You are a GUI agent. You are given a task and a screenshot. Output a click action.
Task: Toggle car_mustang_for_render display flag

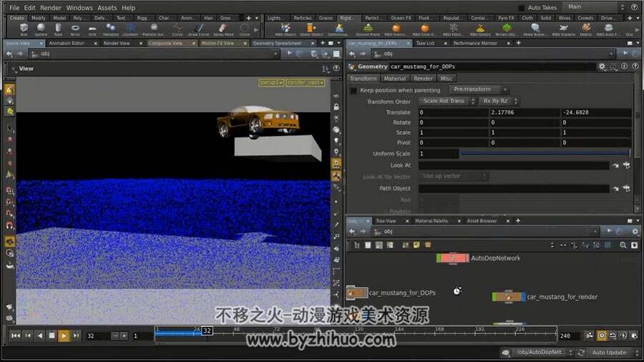(x=523, y=297)
